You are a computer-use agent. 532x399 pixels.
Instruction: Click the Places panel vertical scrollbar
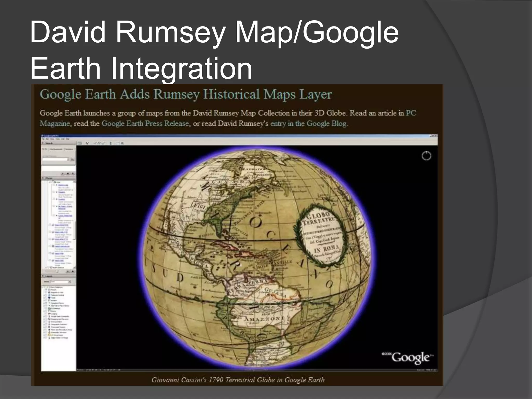75,224
